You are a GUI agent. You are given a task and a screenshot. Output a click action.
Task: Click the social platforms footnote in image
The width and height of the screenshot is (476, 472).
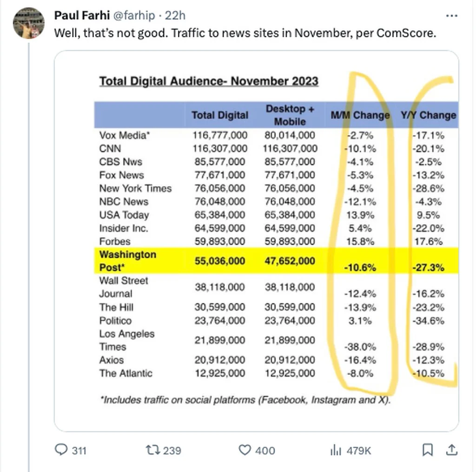[245, 400]
